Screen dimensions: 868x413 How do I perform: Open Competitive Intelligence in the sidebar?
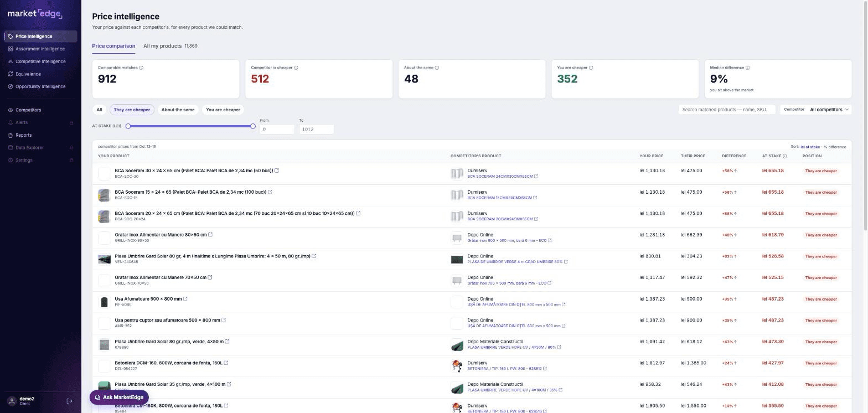point(40,61)
